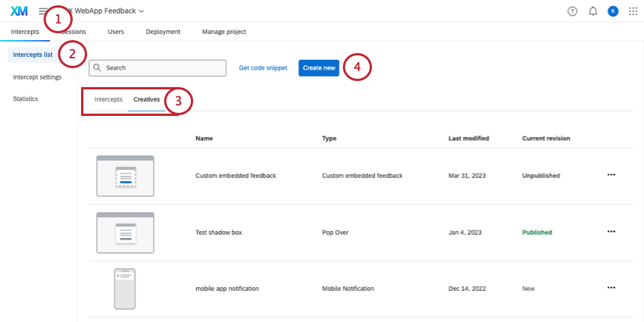Open options menu for Custom embedded feedback

click(x=611, y=175)
